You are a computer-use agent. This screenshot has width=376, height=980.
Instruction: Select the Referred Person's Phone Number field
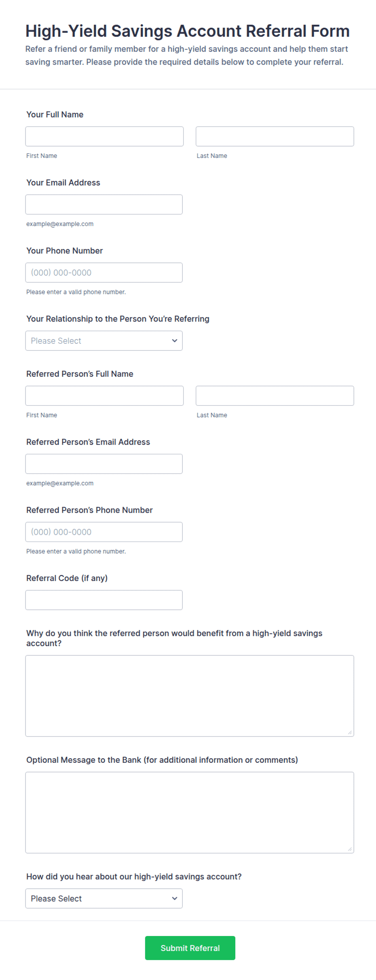tap(104, 532)
